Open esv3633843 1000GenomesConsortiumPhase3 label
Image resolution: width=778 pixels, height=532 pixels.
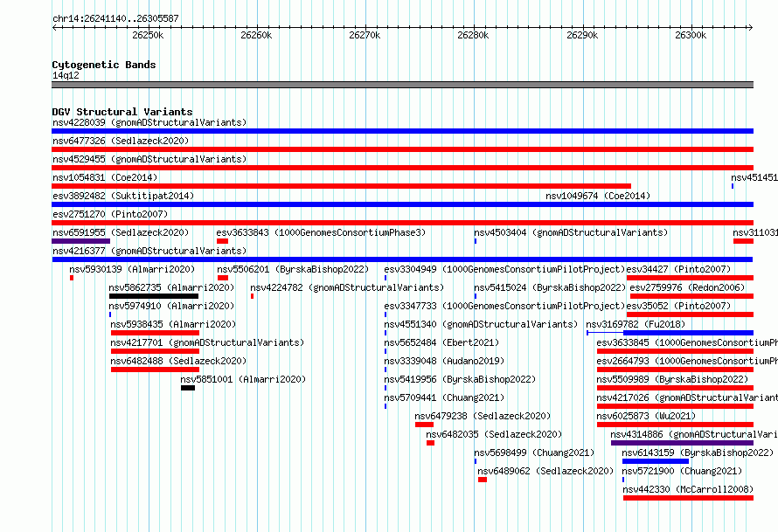pyautogui.click(x=321, y=232)
